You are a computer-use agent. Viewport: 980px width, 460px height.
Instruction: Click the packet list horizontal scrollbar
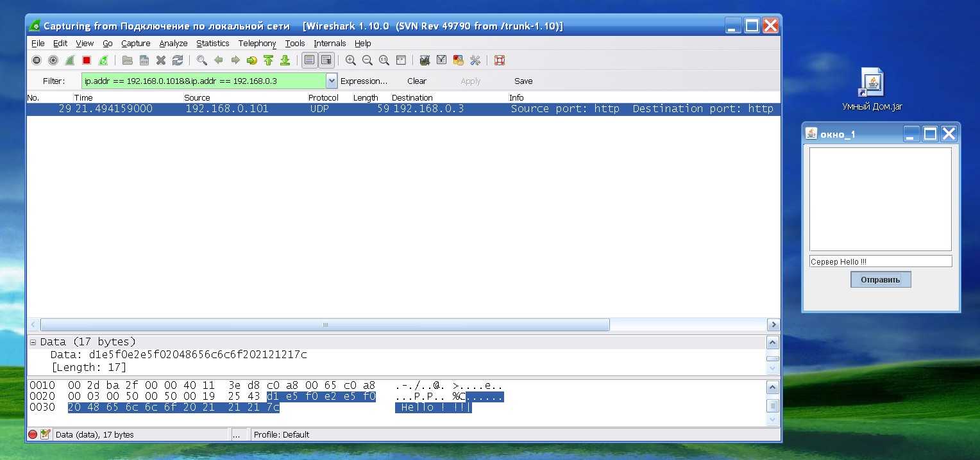pyautogui.click(x=325, y=325)
